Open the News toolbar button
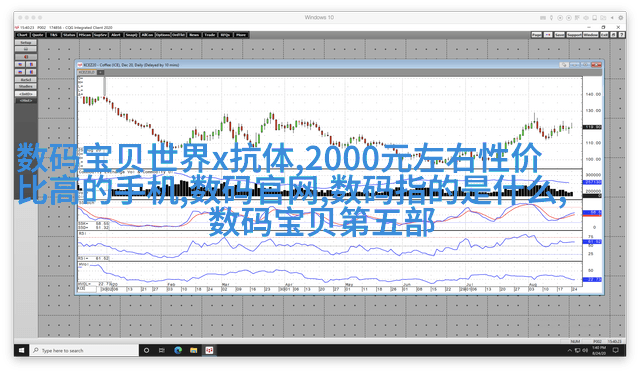Image resolution: width=640 pixels, height=373 pixels. coord(194,35)
